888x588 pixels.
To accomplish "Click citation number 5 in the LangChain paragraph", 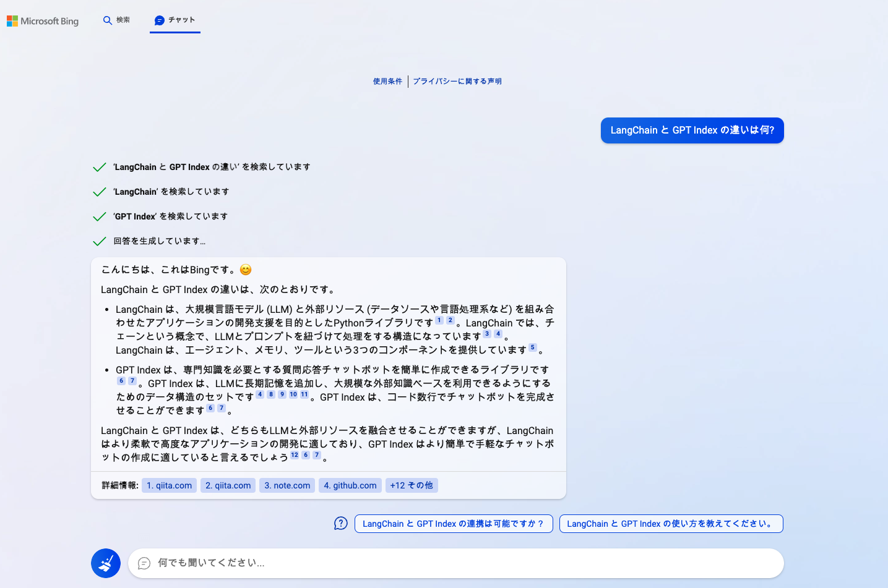I will 532,347.
